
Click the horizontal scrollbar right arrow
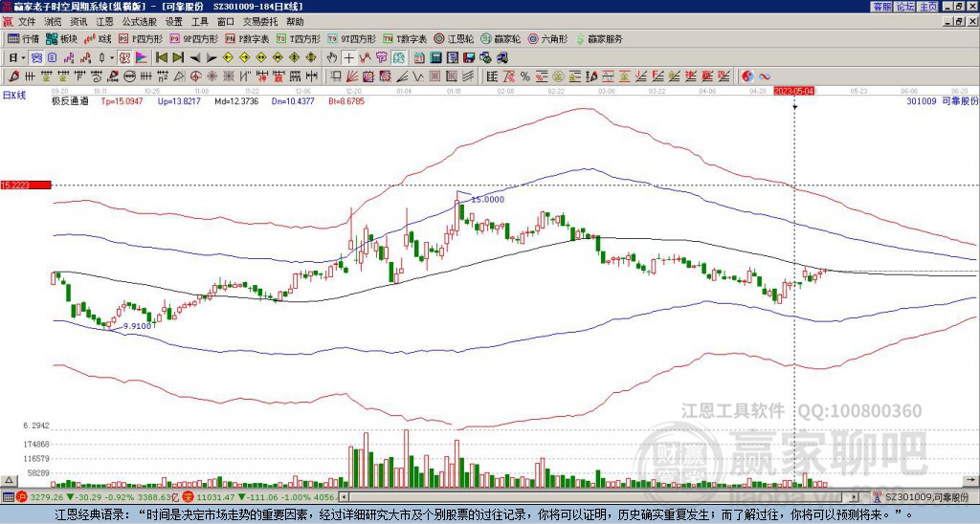point(855,496)
